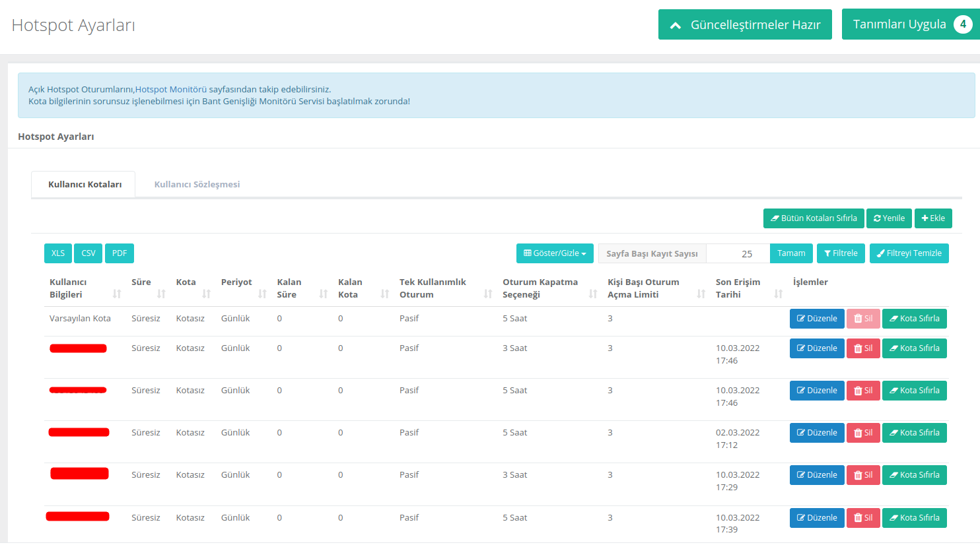Confirm page size with Tamam

pos(791,253)
